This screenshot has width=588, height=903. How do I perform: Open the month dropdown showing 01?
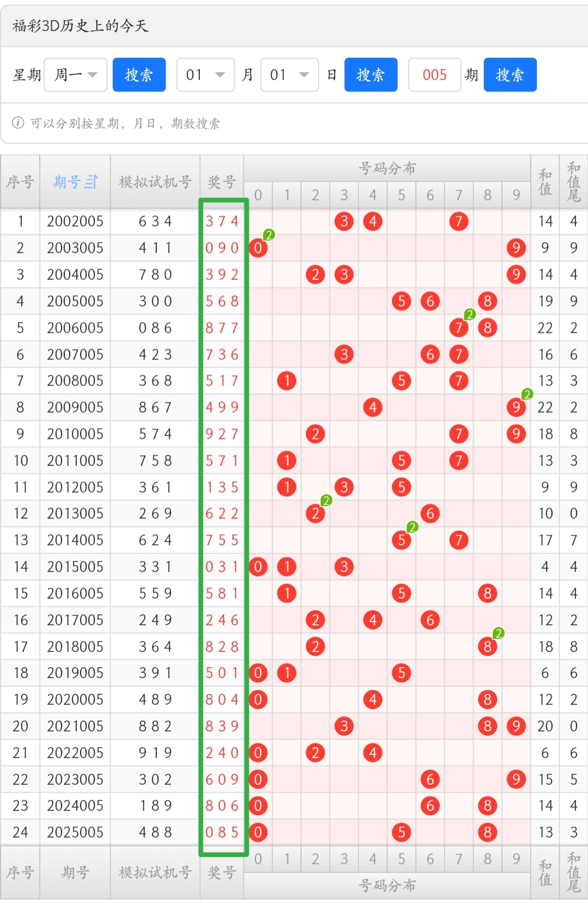pyautogui.click(x=206, y=75)
